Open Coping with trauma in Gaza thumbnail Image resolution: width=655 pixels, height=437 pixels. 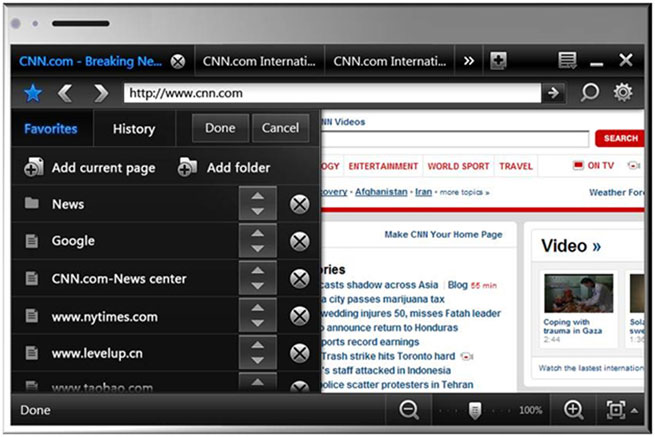point(579,293)
